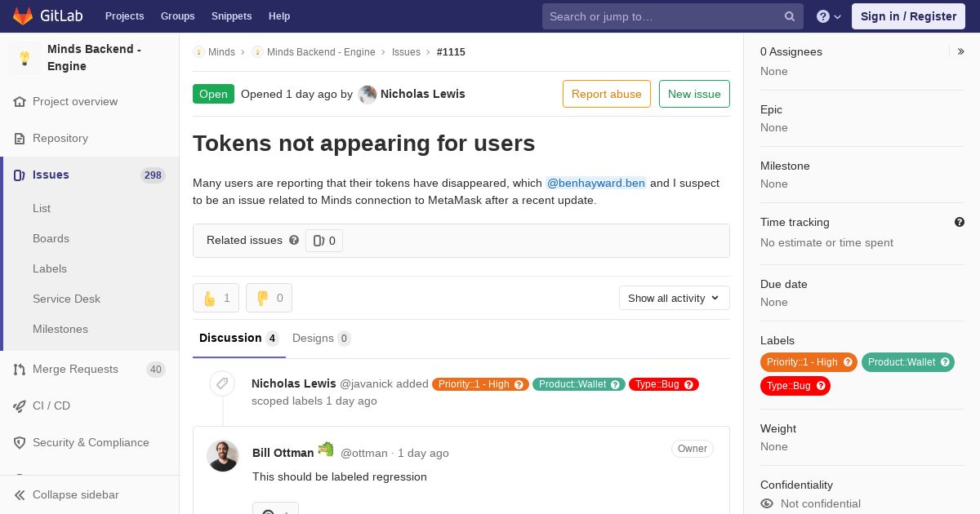Give a thumbs up reaction
This screenshot has width=980, height=514.
216,298
